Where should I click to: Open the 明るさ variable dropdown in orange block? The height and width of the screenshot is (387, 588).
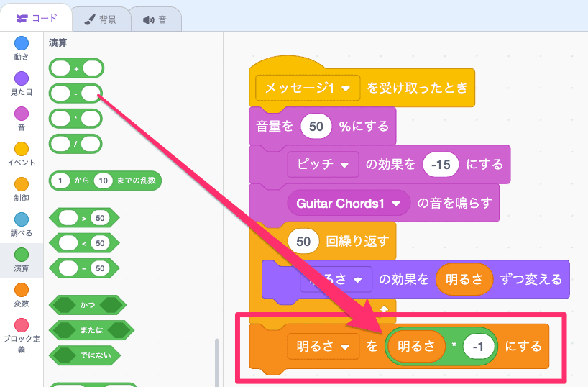point(323,346)
